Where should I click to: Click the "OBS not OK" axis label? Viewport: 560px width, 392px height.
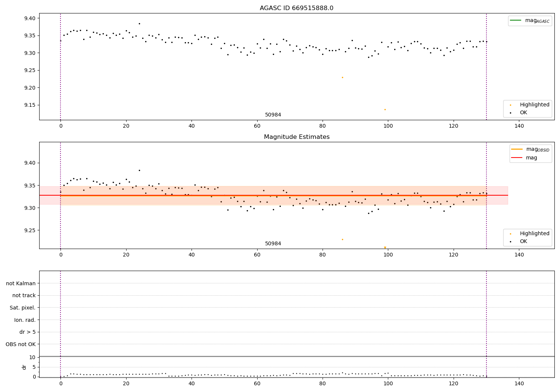click(21, 344)
